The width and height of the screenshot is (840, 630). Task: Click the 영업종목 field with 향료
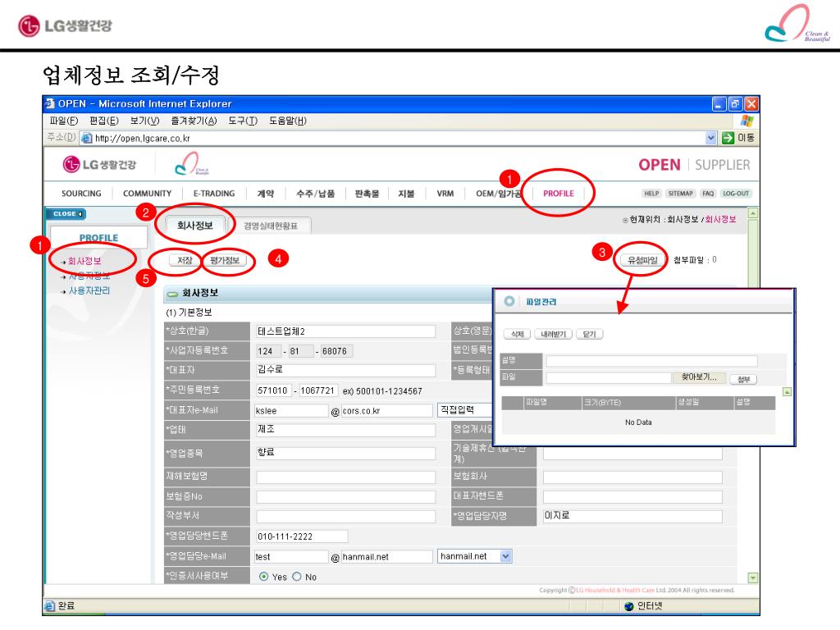click(x=345, y=453)
